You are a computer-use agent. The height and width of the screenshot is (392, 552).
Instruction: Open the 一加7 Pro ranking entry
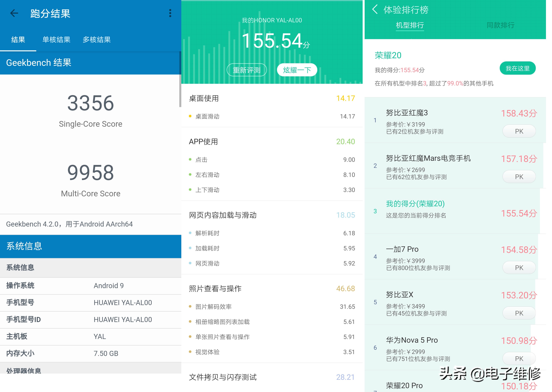pyautogui.click(x=455, y=256)
